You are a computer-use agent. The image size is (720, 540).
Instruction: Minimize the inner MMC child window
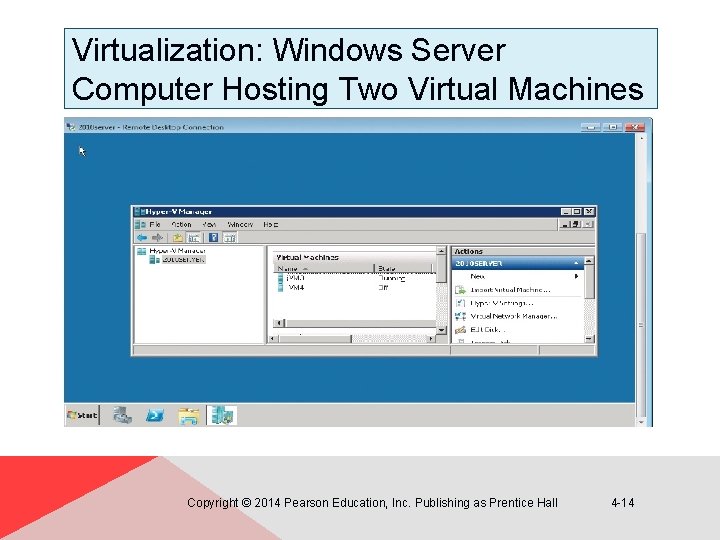click(566, 225)
